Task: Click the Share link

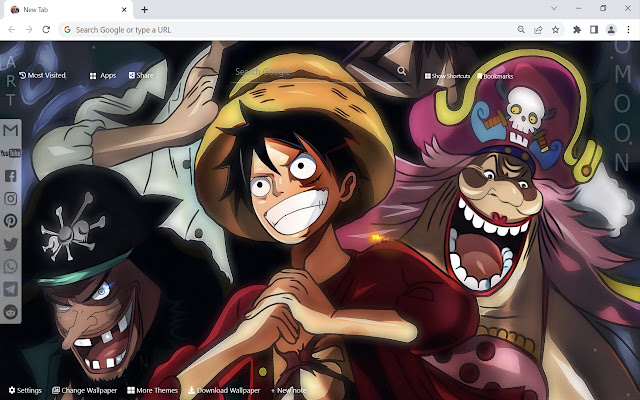Action: [141, 75]
